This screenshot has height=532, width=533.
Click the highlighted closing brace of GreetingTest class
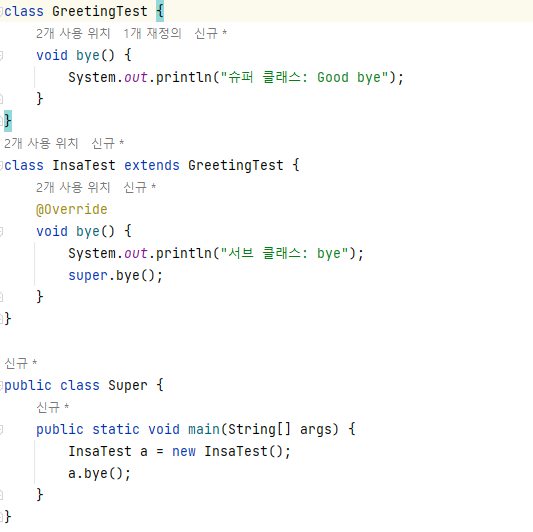(x=8, y=121)
